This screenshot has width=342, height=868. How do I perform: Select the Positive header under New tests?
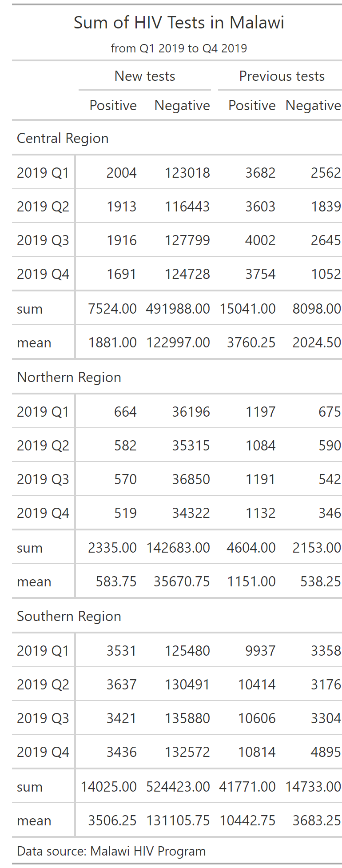click(x=113, y=105)
